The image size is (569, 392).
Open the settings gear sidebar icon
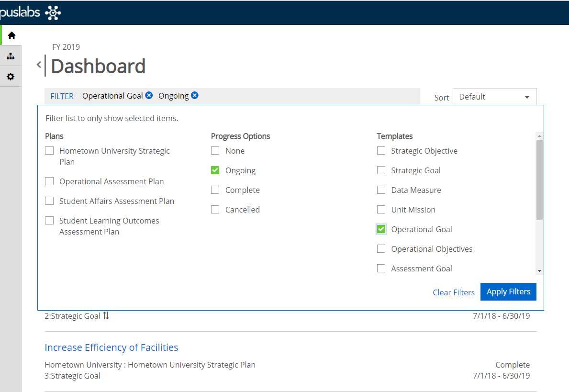[x=11, y=77]
